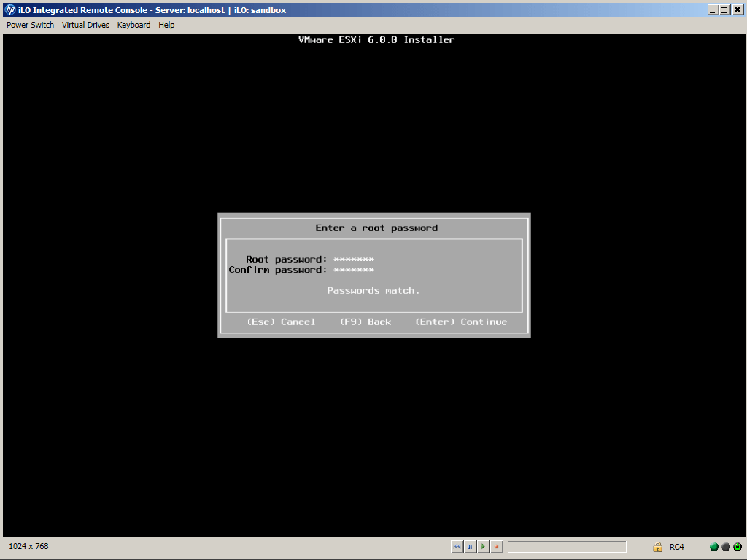Screen dimensions: 747x560
Task: Click the green play button
Action: click(x=483, y=546)
